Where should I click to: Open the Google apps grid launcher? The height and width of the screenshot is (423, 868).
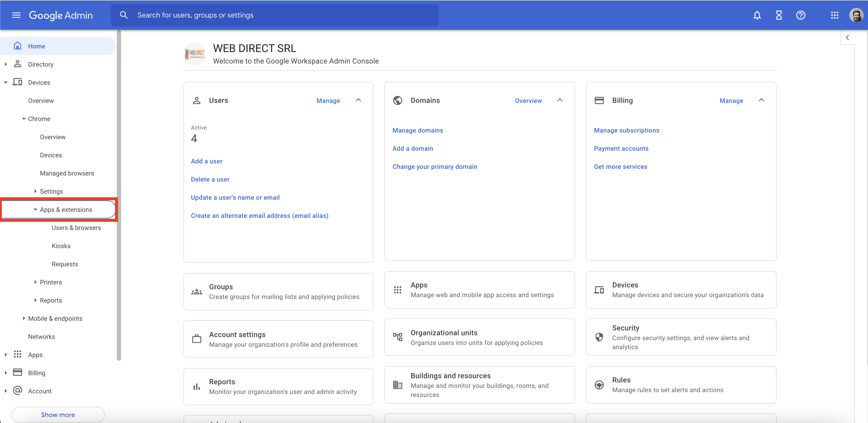tap(834, 15)
